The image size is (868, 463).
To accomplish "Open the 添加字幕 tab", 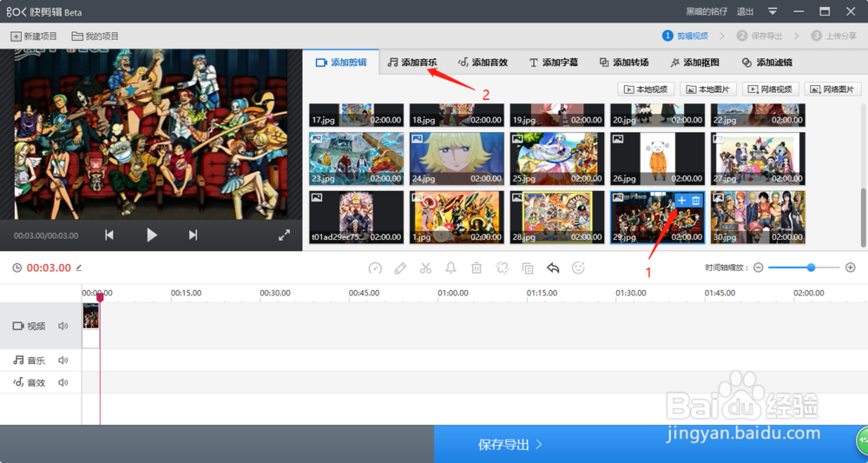I will (x=553, y=62).
